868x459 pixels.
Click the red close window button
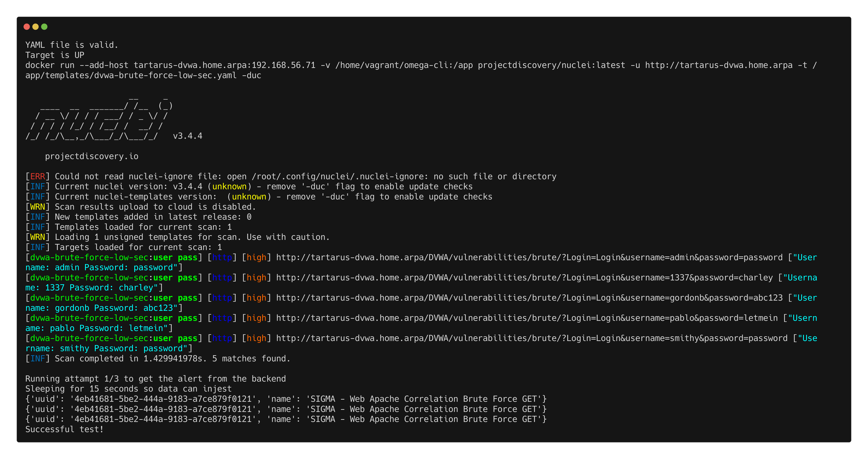[x=27, y=27]
